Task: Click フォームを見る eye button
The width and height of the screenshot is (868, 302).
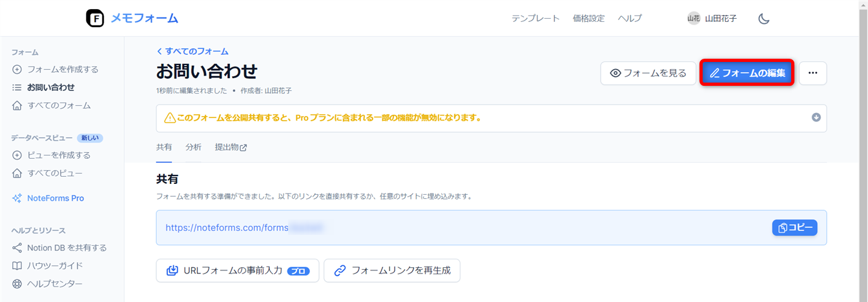Action: (x=648, y=73)
